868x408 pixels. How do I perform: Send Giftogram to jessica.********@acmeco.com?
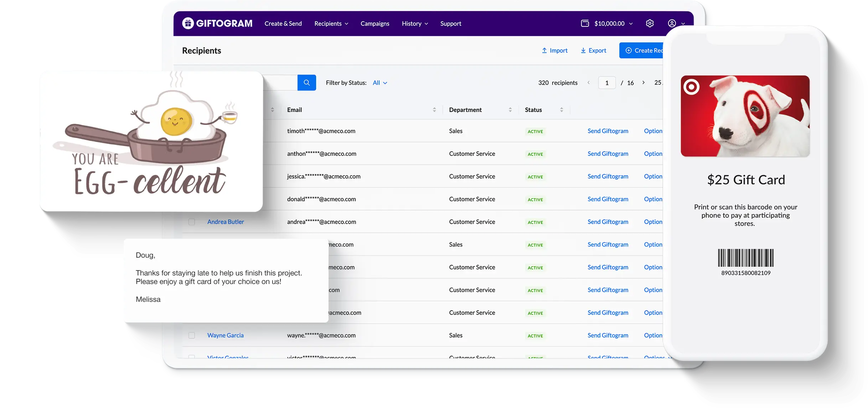click(x=608, y=176)
